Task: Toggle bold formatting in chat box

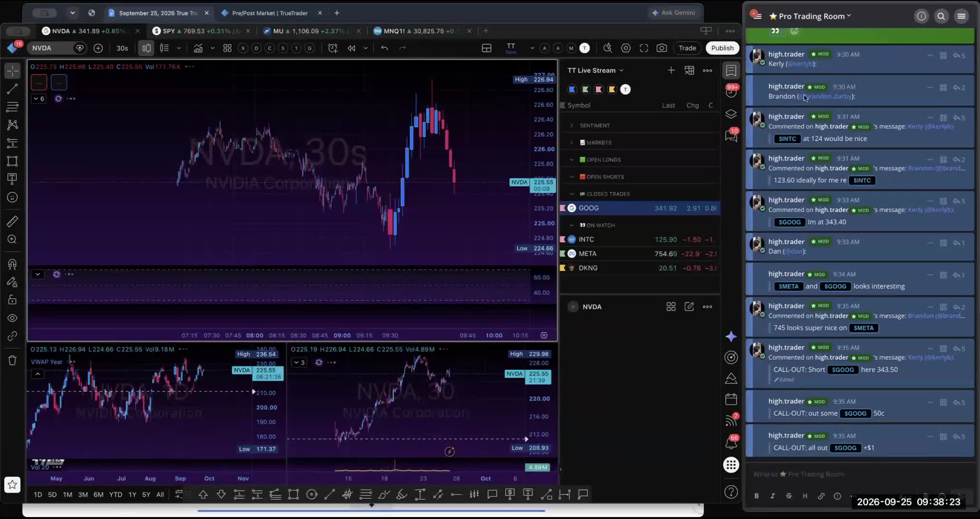Action: point(757,496)
